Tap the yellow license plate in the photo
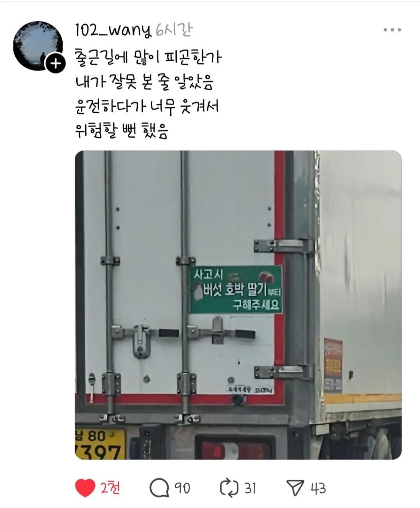The width and height of the screenshot is (420, 508). pyautogui.click(x=100, y=444)
